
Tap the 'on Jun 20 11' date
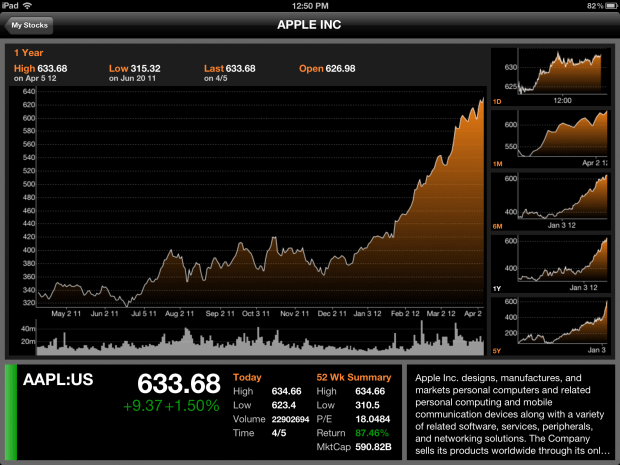tap(132, 78)
